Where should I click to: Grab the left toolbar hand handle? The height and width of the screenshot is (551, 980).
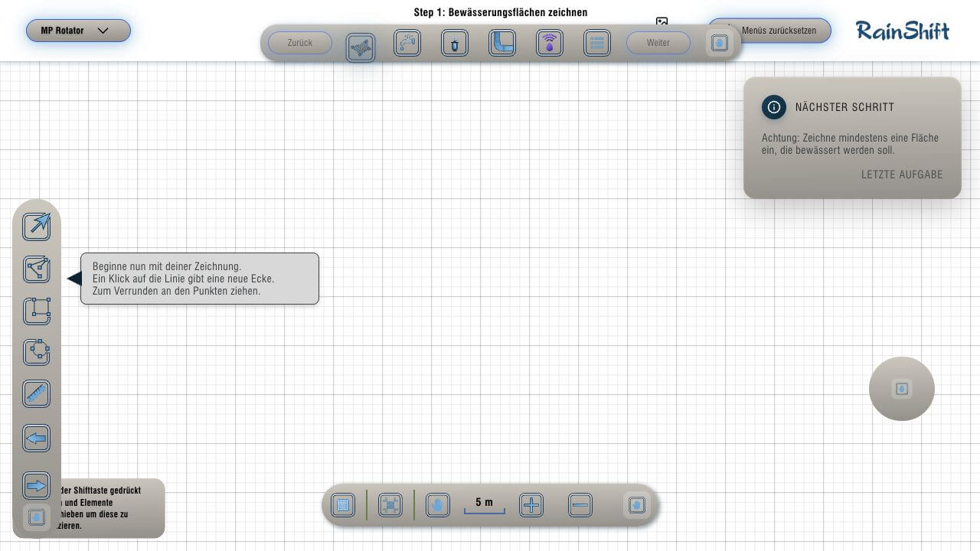click(37, 518)
